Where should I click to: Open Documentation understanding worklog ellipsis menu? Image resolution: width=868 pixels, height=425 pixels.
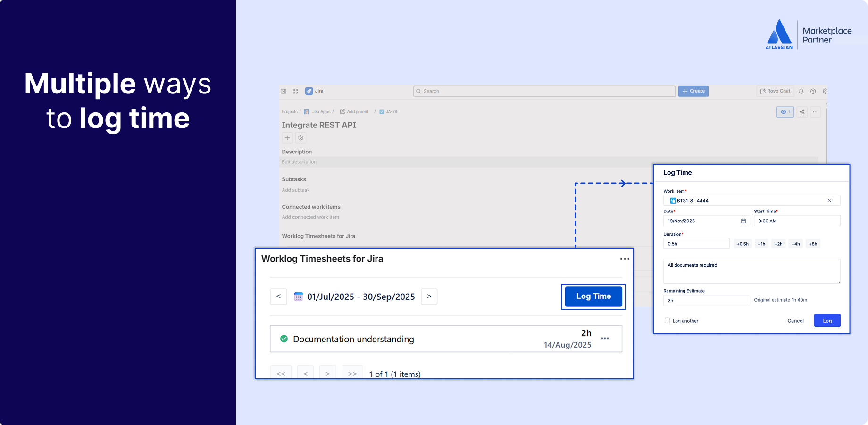point(605,339)
